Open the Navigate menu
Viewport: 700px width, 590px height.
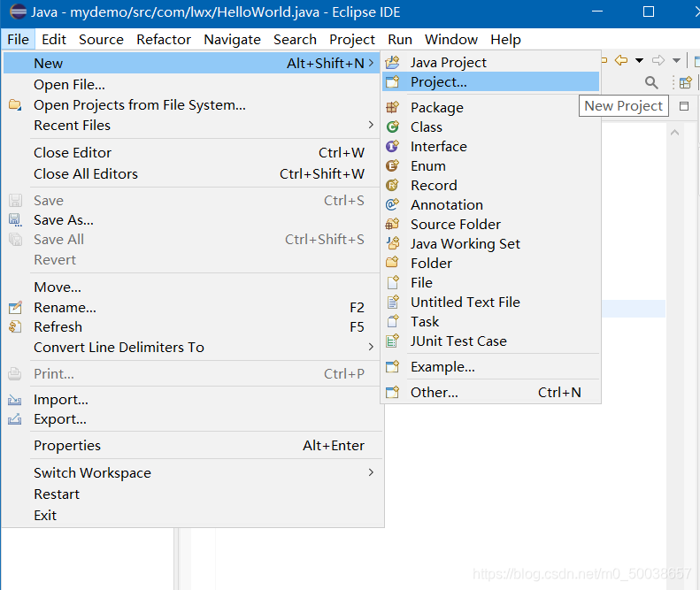coord(232,39)
